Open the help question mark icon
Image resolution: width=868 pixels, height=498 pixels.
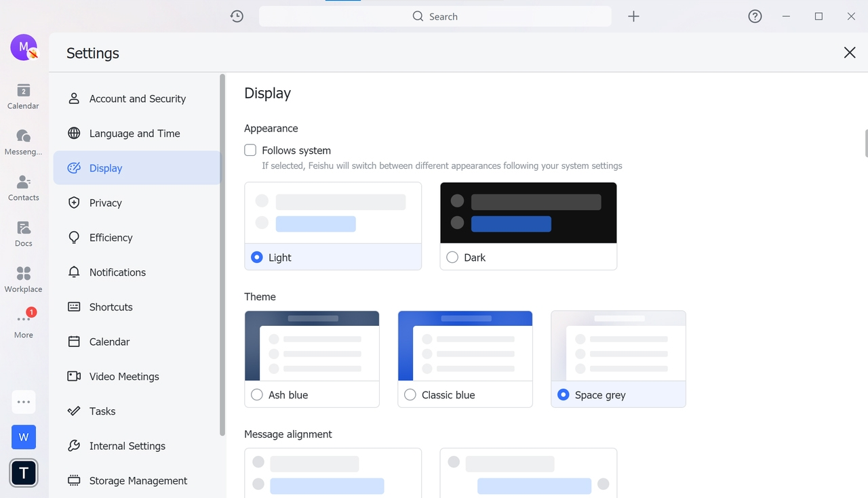[755, 16]
